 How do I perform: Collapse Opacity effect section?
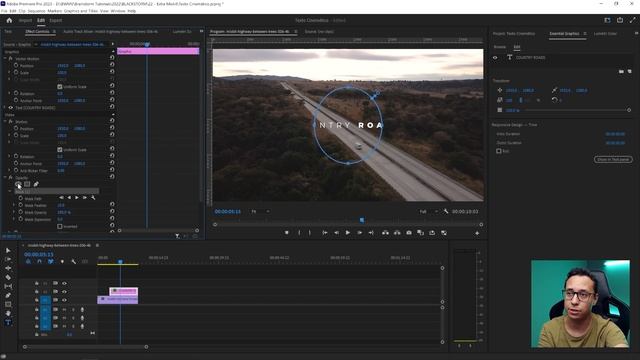click(x=5, y=178)
